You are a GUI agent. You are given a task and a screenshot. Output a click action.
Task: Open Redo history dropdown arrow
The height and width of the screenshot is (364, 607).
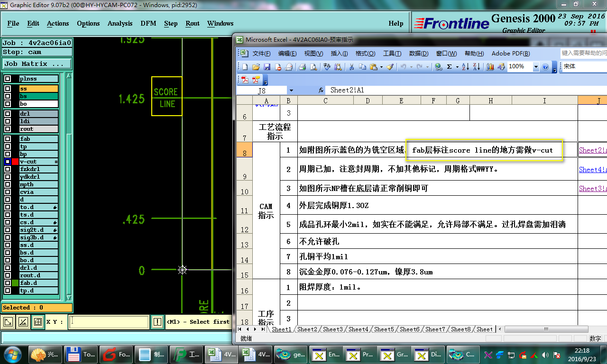click(x=427, y=67)
